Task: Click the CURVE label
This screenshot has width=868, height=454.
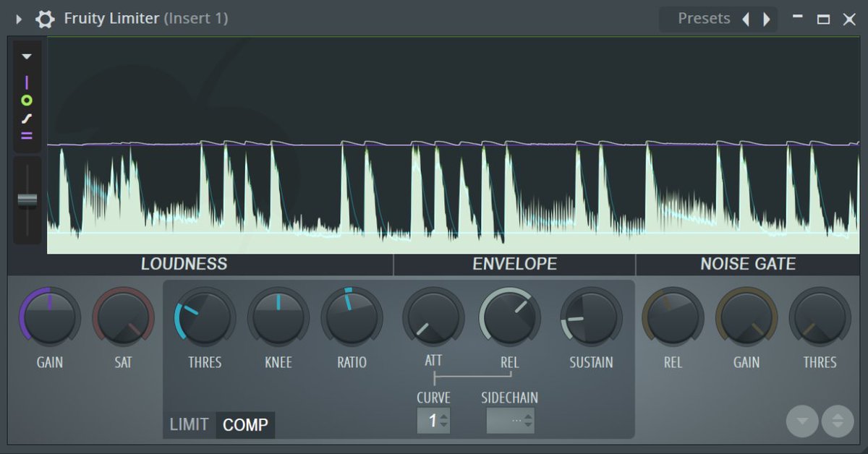Action: click(x=433, y=398)
